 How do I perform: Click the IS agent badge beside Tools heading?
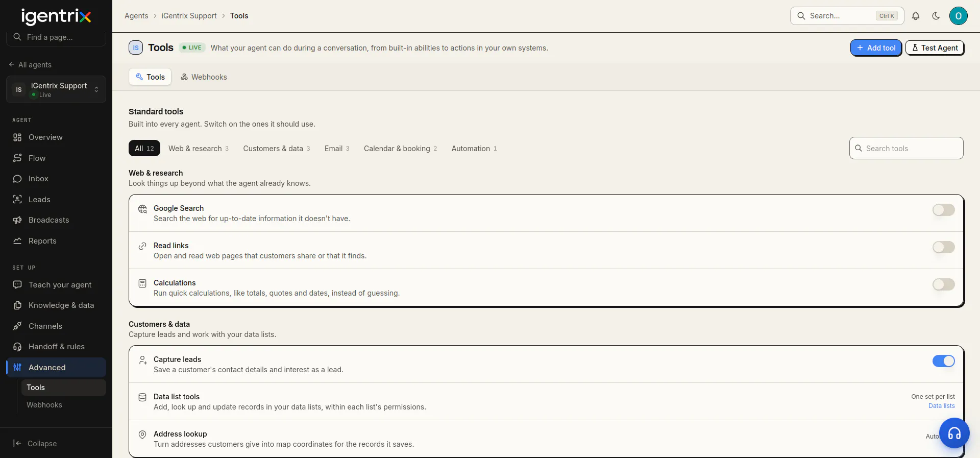pos(136,47)
